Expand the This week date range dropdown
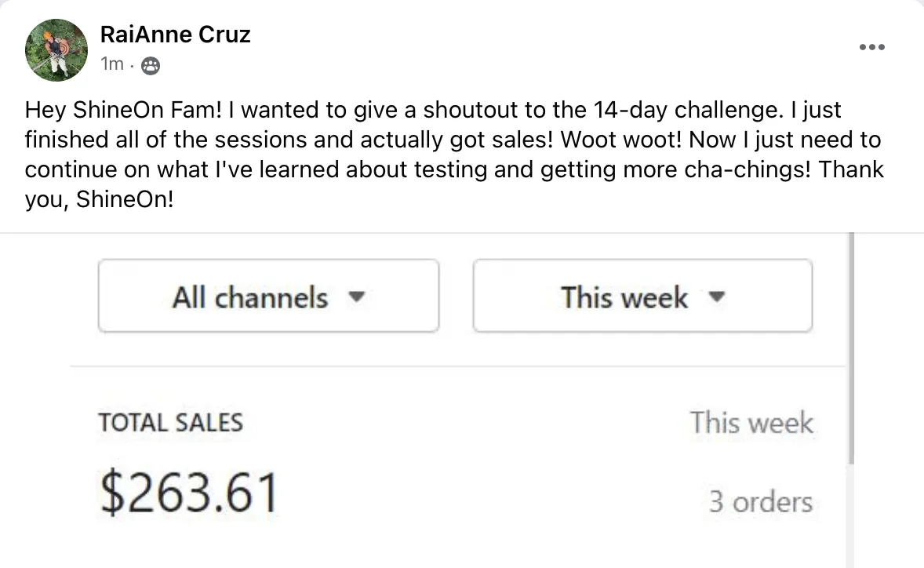Viewport: 924px width, 568px height. pos(642,296)
